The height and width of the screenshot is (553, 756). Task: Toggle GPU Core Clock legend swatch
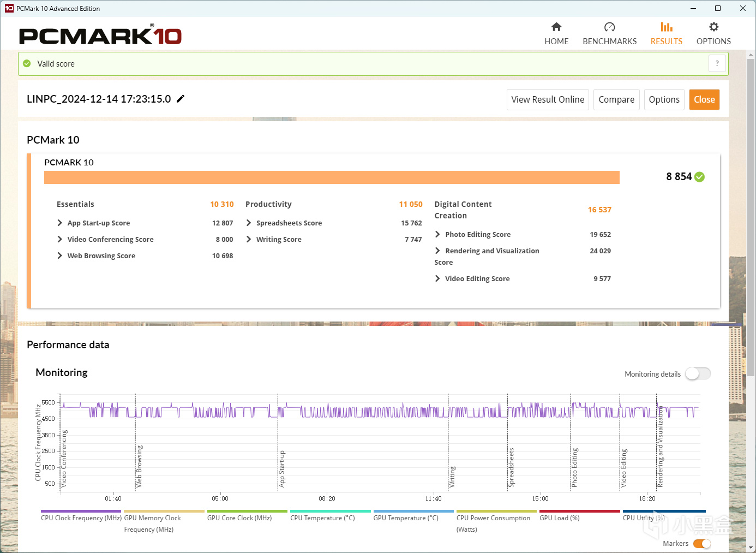pos(247,512)
